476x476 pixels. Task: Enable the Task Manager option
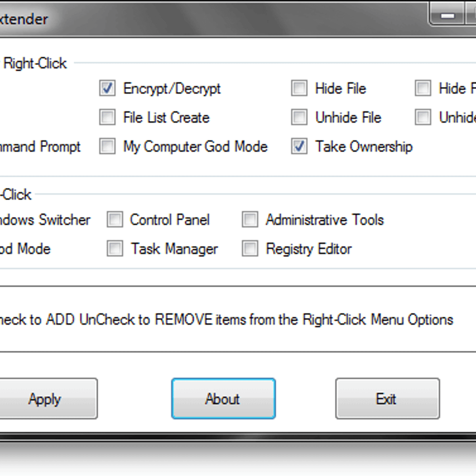point(115,249)
